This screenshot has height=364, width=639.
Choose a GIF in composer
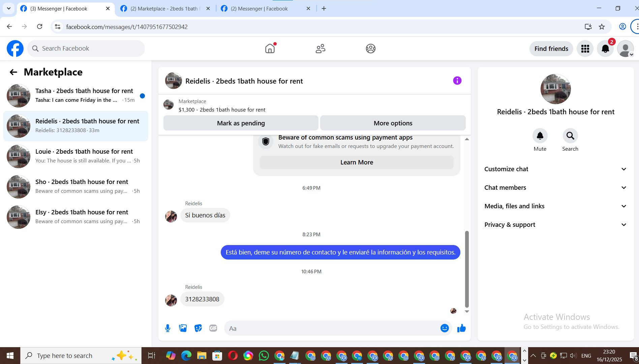[x=213, y=328]
